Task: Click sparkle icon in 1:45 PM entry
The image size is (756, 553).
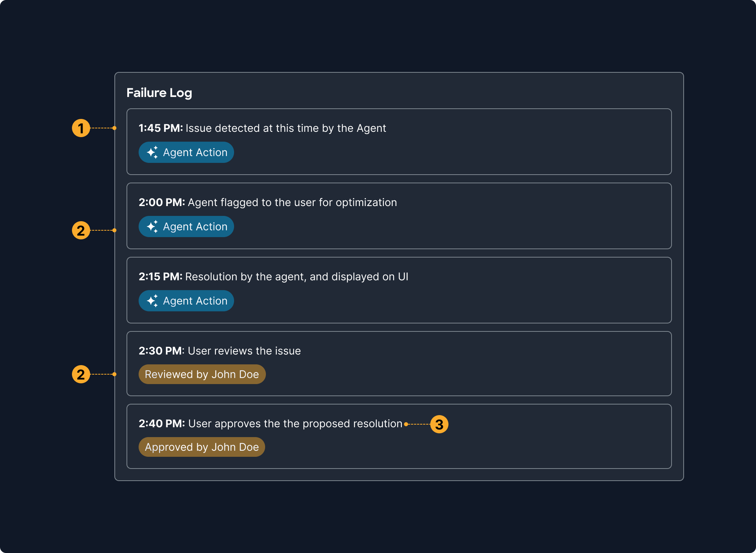Action: click(152, 152)
